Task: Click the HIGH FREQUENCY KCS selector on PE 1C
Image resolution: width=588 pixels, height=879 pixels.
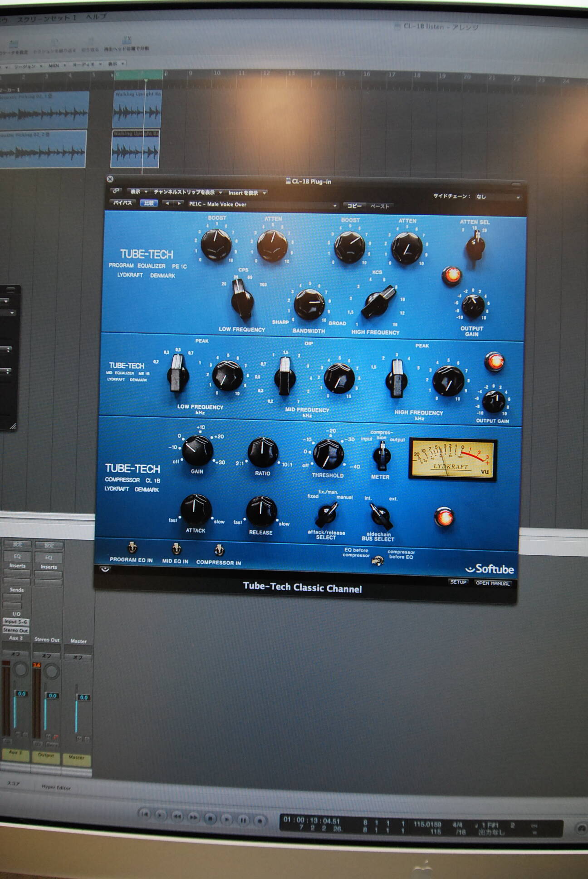Action: (x=379, y=301)
